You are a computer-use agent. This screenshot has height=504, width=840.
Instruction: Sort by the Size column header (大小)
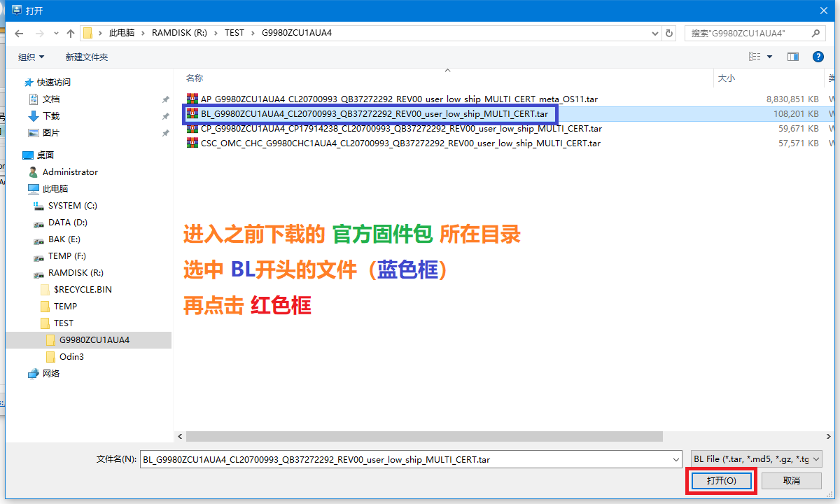pyautogui.click(x=726, y=78)
